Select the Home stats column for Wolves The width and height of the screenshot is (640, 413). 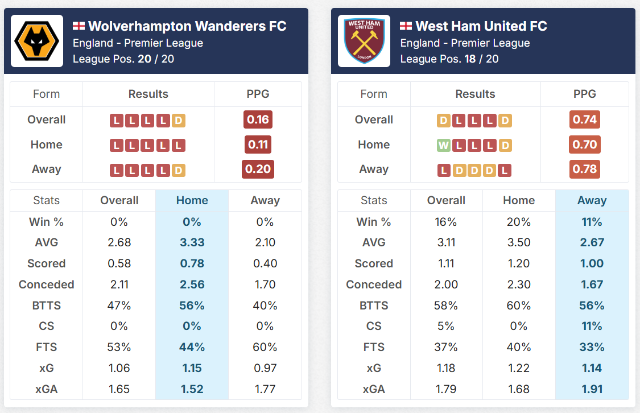pyautogui.click(x=192, y=200)
